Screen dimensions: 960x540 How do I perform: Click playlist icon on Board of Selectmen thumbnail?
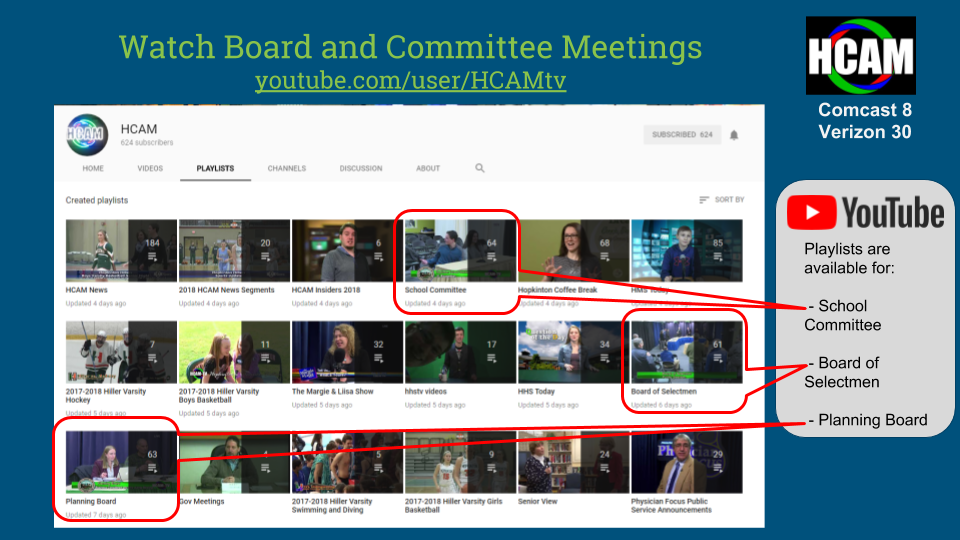pos(718,359)
